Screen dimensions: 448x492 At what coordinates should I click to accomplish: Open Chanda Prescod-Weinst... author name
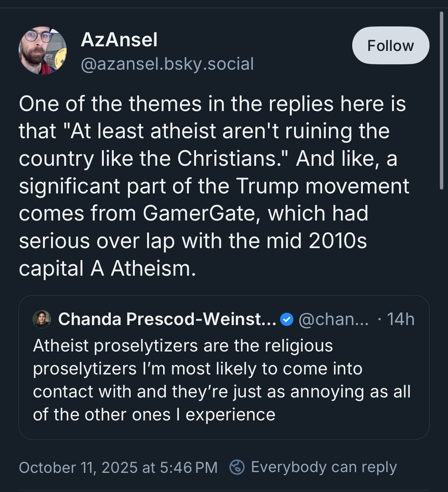tap(167, 319)
